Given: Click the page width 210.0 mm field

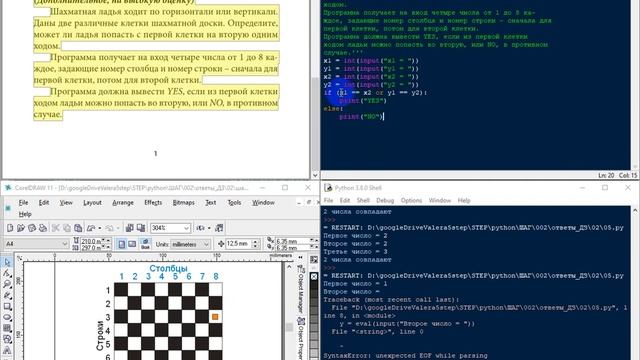Looking at the screenshot, I should pyautogui.click(x=90, y=241).
